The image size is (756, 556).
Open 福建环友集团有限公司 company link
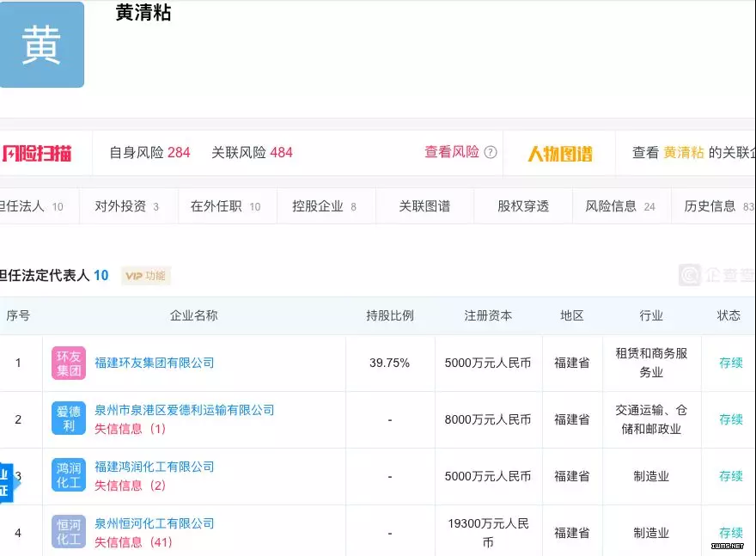pyautogui.click(x=155, y=363)
